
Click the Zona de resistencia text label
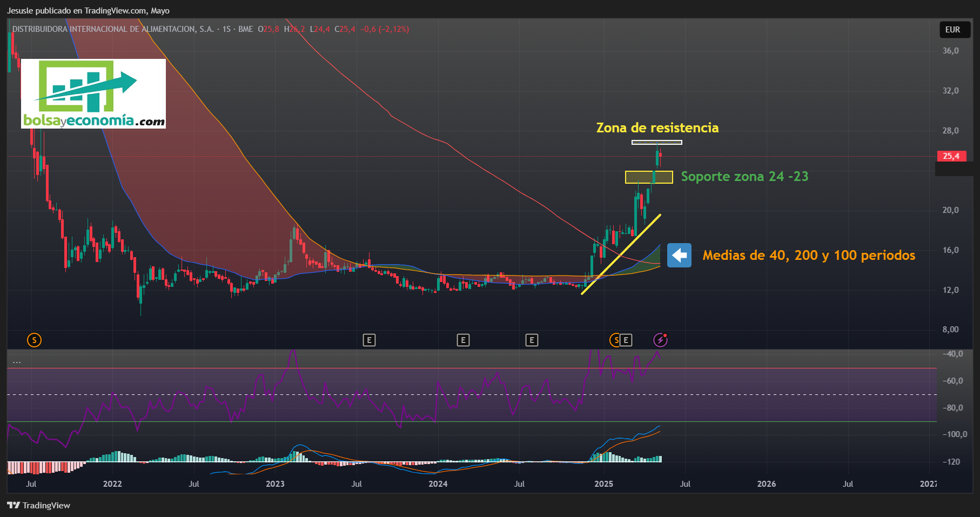pyautogui.click(x=657, y=127)
